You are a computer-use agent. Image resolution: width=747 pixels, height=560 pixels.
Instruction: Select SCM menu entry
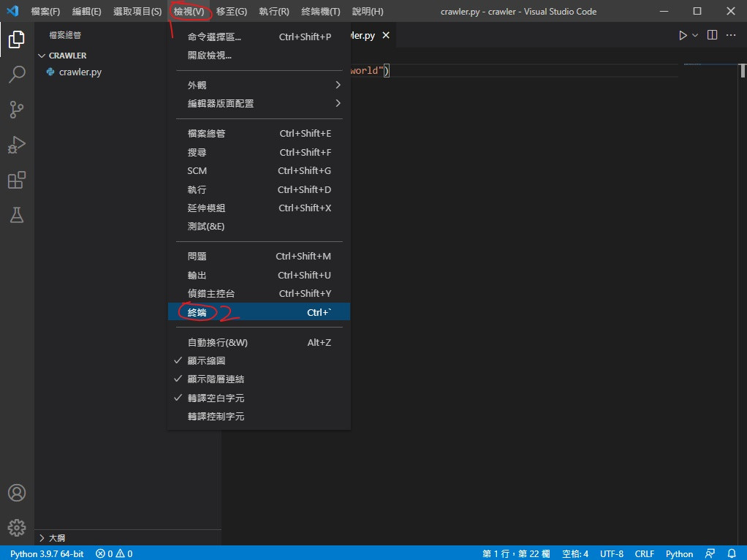(x=259, y=170)
